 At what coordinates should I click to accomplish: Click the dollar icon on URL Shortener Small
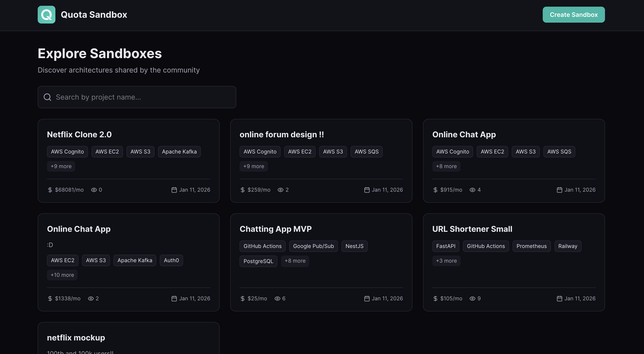[435, 299]
